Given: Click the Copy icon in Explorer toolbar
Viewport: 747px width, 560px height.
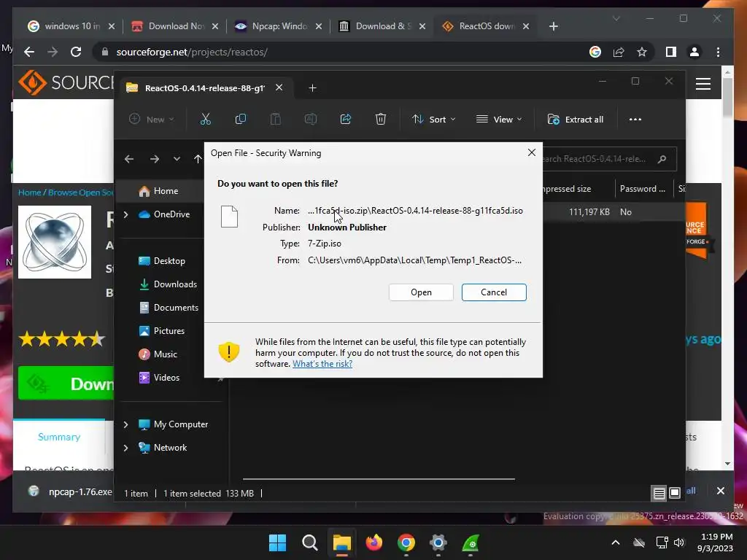Looking at the screenshot, I should [x=241, y=119].
